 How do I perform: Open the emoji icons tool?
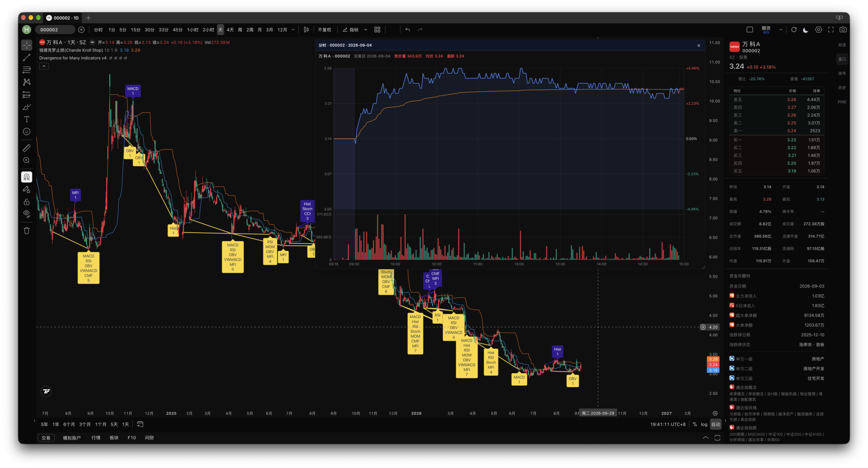[x=27, y=131]
